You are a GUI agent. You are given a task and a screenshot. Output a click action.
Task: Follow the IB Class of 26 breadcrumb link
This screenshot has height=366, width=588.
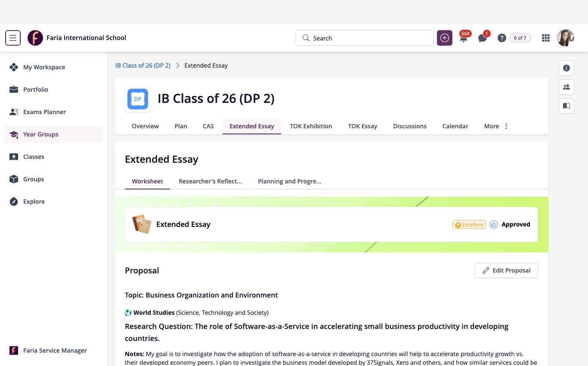143,65
